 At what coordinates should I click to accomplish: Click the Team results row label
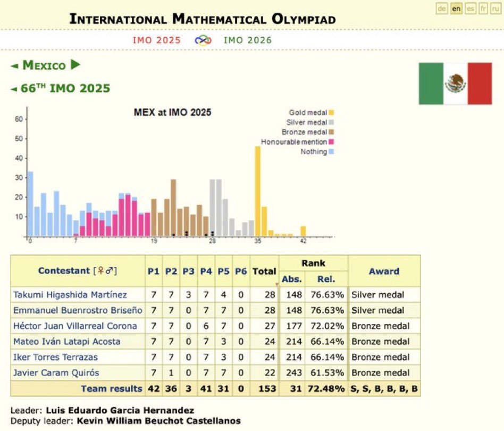coord(111,388)
